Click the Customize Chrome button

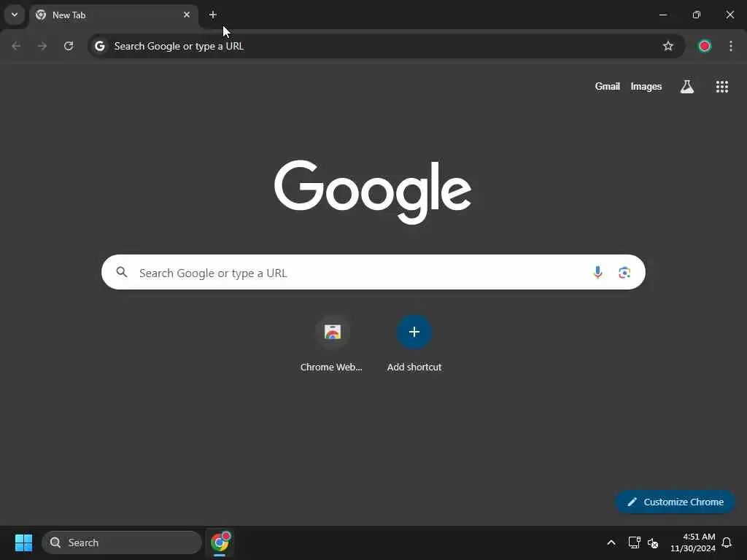(675, 502)
